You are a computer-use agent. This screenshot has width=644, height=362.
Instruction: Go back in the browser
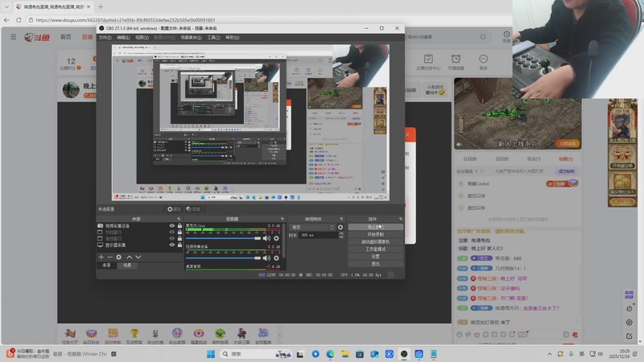point(6,19)
